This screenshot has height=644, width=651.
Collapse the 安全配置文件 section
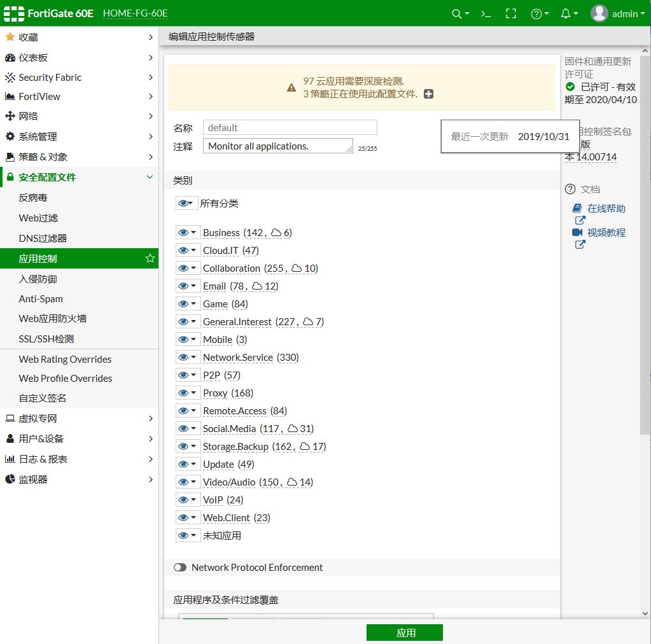click(x=79, y=178)
